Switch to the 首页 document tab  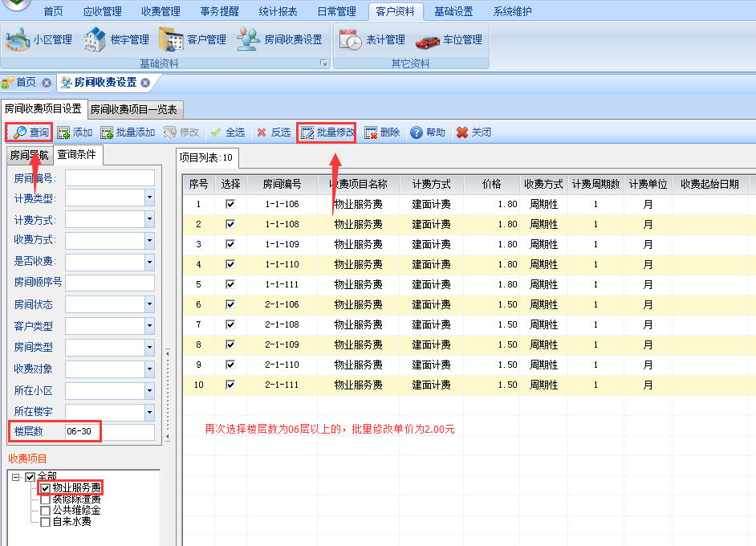(26, 83)
